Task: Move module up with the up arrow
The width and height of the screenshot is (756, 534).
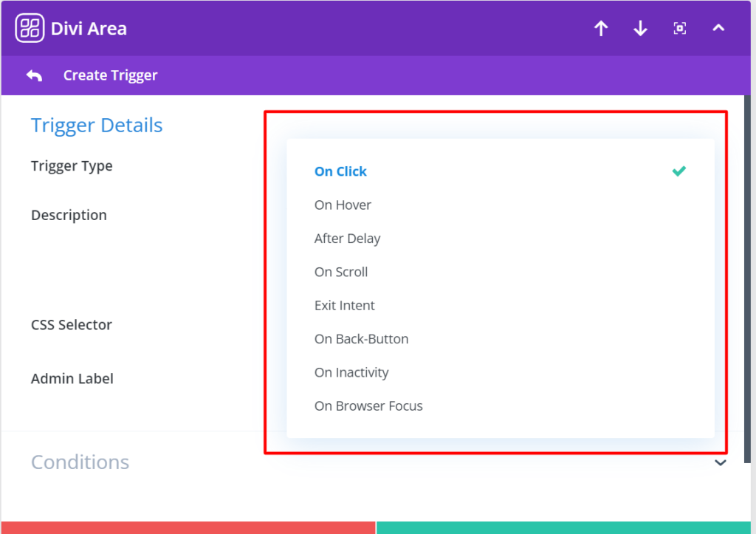Action: click(601, 29)
